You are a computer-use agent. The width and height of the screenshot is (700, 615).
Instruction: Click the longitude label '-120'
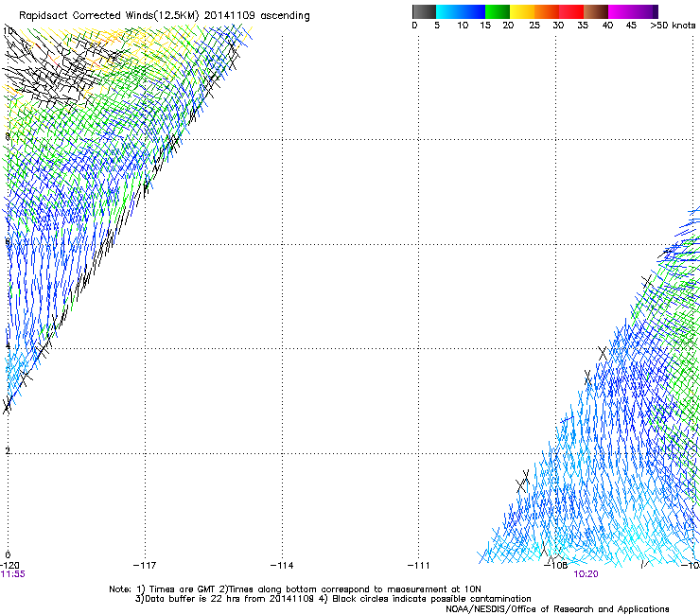tap(9, 566)
